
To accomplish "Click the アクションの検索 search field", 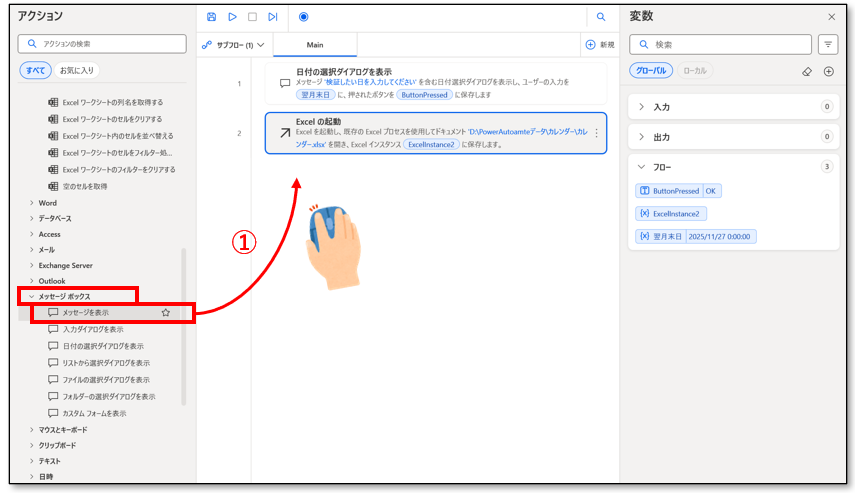I will coord(103,44).
